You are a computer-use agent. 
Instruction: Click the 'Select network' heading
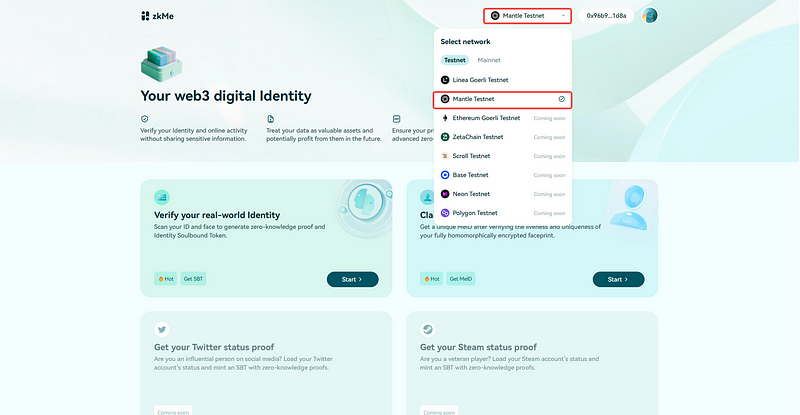[x=465, y=42]
